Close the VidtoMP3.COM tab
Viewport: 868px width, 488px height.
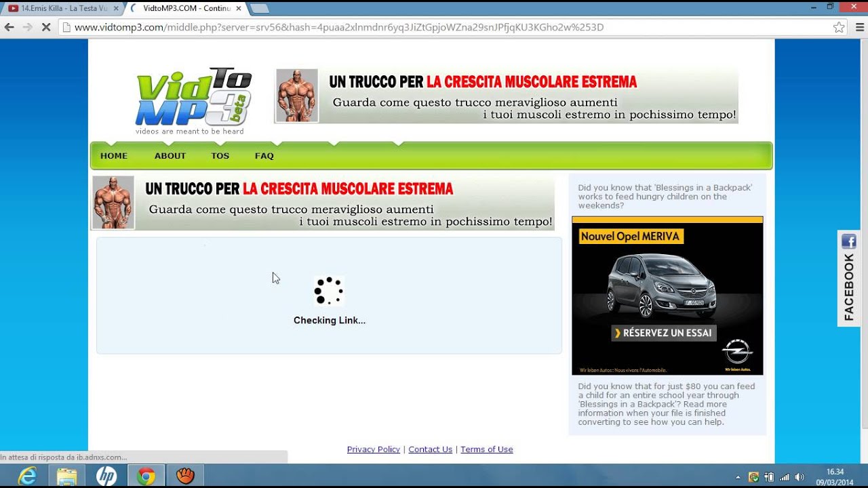click(239, 8)
